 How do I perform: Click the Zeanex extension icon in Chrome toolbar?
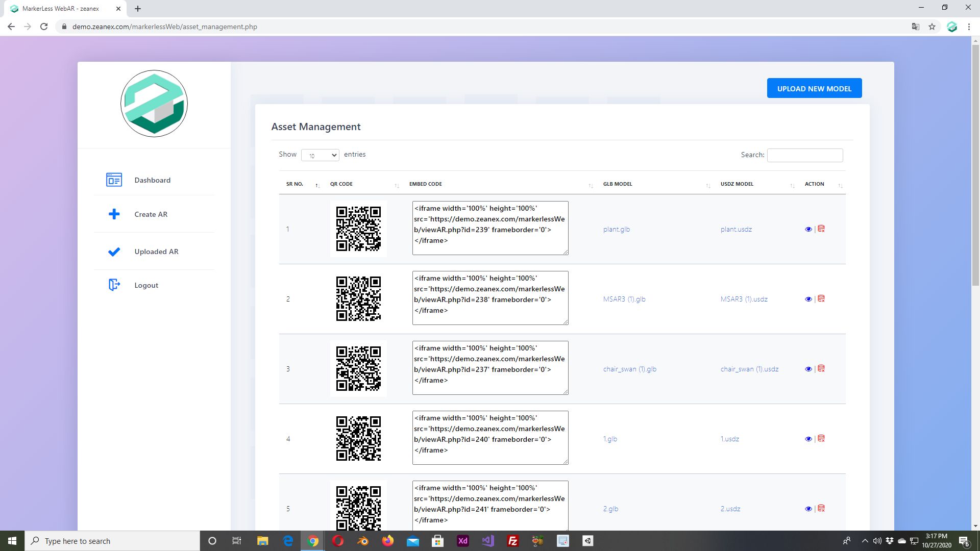tap(952, 27)
